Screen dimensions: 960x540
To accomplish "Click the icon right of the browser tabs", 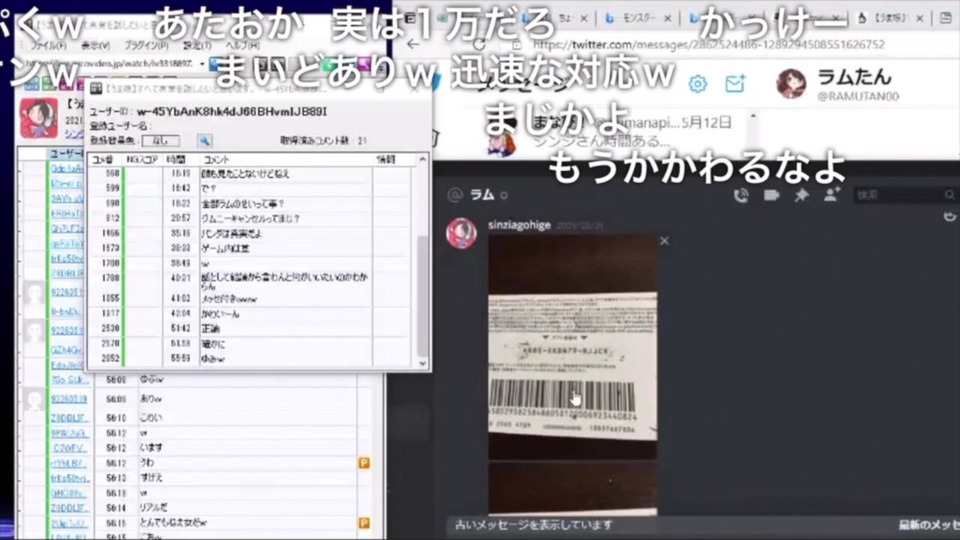I will 945,18.
